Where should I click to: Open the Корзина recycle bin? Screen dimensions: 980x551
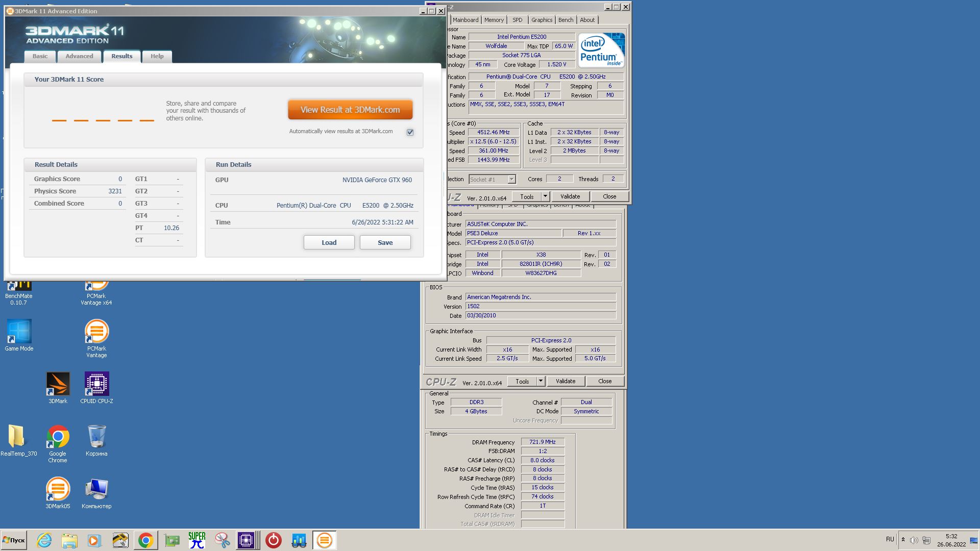click(96, 440)
